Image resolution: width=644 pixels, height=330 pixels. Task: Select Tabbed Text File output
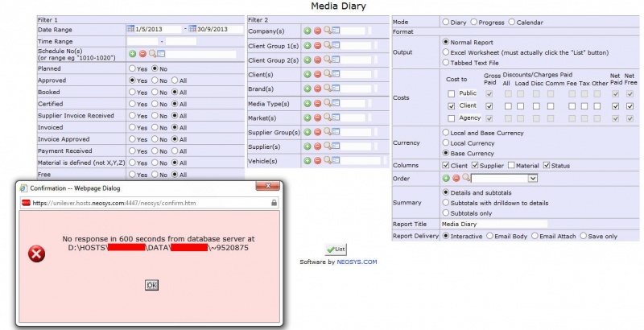(446, 63)
